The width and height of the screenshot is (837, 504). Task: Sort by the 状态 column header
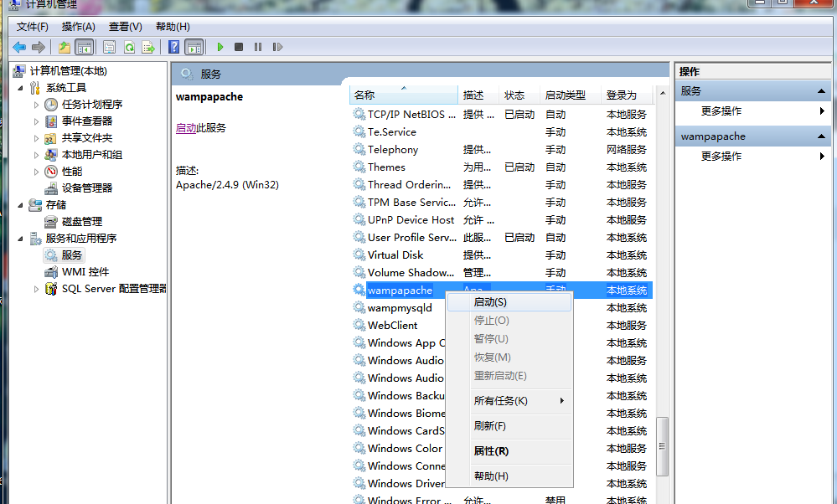[x=520, y=95]
